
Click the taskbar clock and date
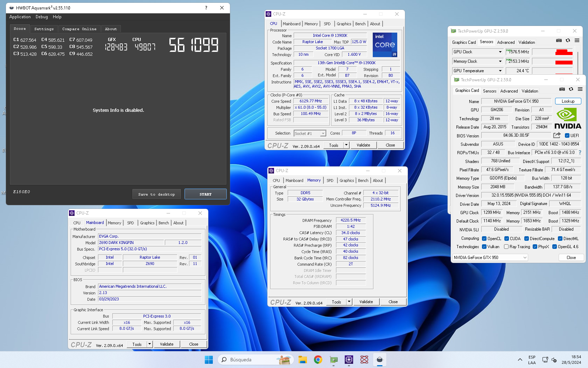571,360
